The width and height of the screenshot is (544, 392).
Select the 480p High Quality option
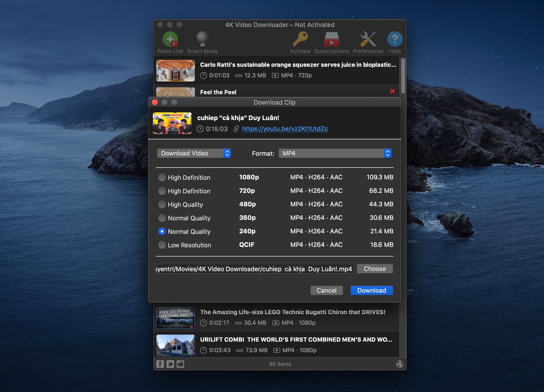pyautogui.click(x=162, y=204)
